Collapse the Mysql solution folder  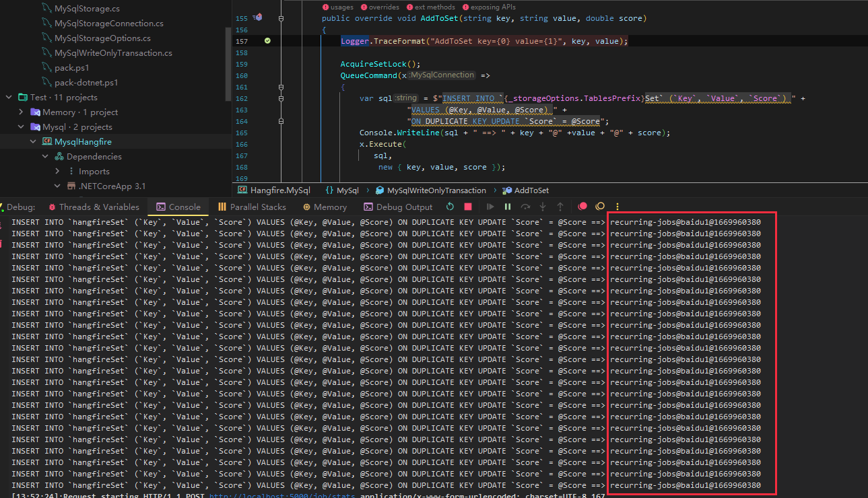(x=21, y=127)
